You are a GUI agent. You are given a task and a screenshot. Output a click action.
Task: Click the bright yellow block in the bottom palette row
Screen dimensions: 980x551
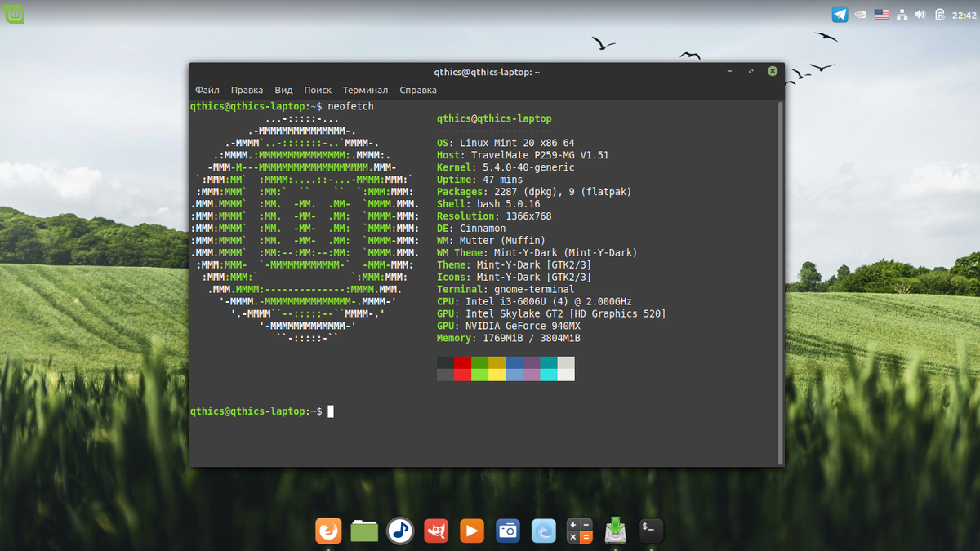497,375
